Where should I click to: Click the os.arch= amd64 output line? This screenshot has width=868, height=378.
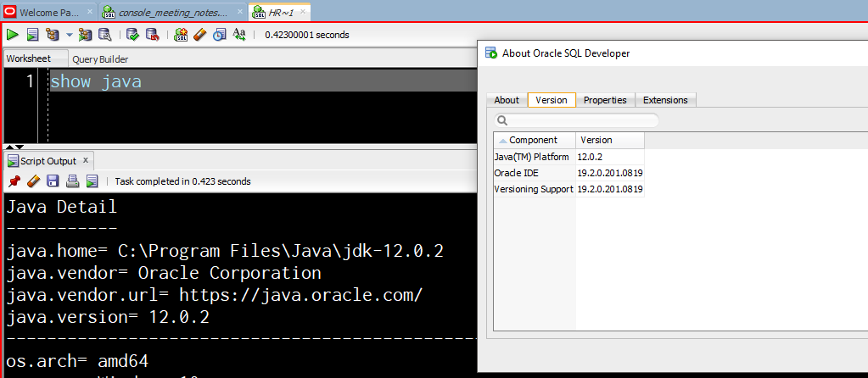click(77, 361)
